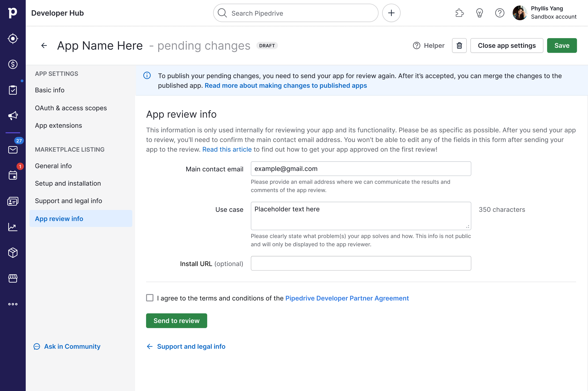Click the analytics/chart icon
588x391 pixels.
[13, 227]
